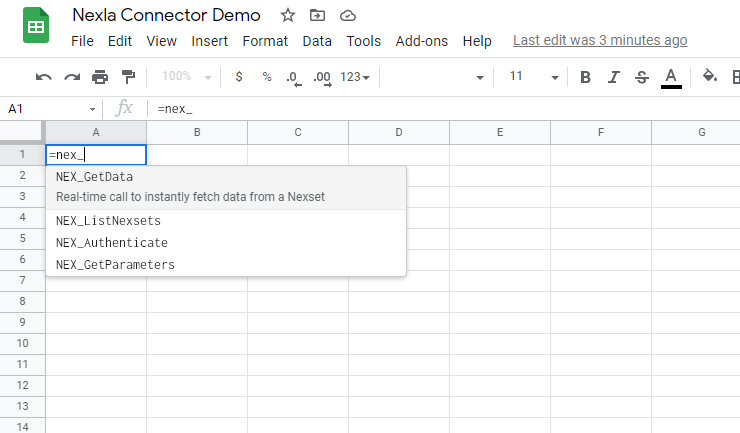Open the Add-ons menu
This screenshot has height=433, width=740.
tap(421, 41)
